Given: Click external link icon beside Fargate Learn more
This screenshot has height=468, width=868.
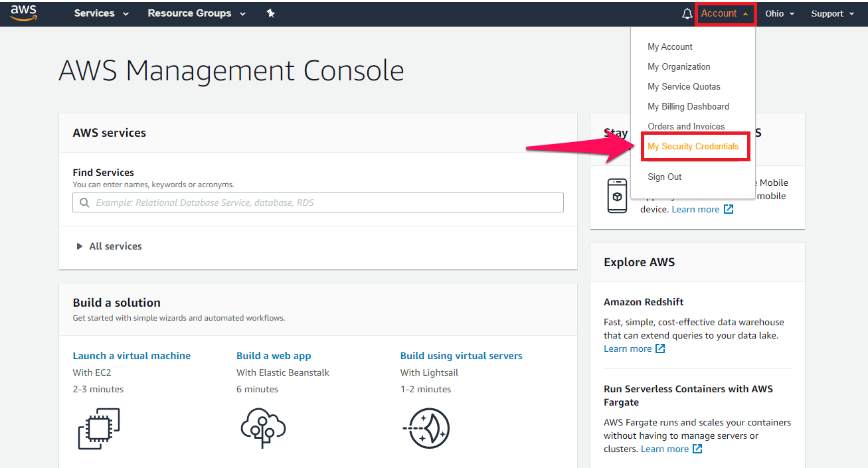Looking at the screenshot, I should [x=697, y=449].
